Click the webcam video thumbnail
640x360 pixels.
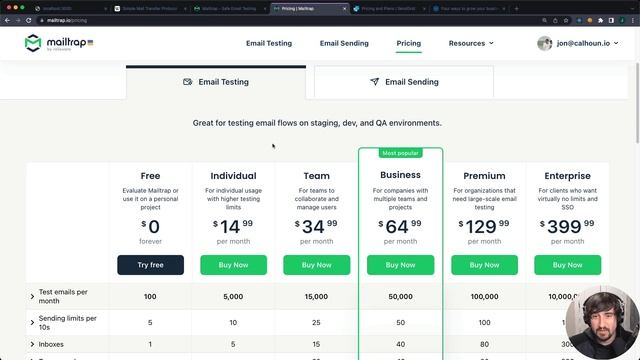[x=602, y=322]
